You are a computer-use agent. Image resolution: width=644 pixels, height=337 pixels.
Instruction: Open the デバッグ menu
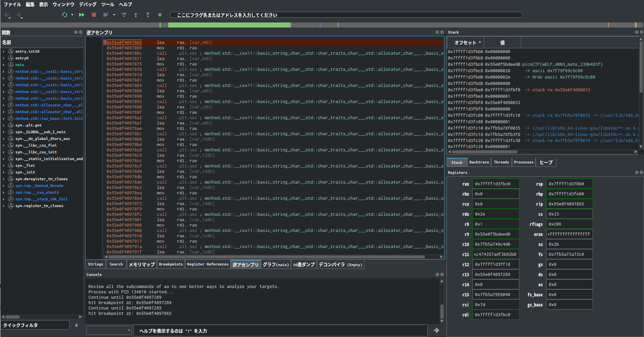[87, 4]
